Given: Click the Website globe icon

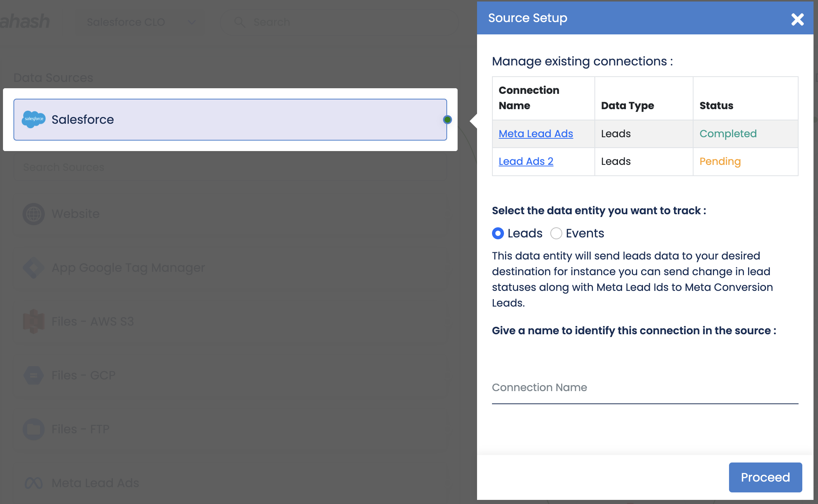Looking at the screenshot, I should click(34, 214).
